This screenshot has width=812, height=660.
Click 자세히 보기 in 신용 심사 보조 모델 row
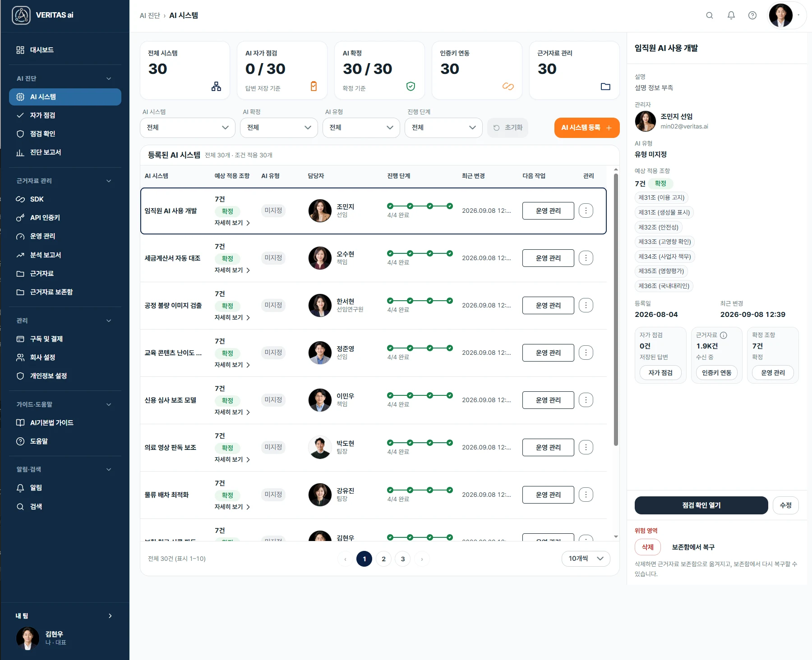pyautogui.click(x=232, y=412)
